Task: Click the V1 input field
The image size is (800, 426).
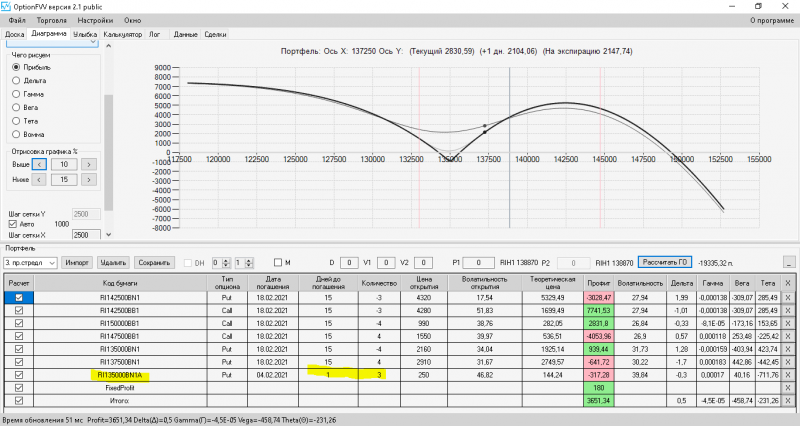Action: [x=386, y=263]
